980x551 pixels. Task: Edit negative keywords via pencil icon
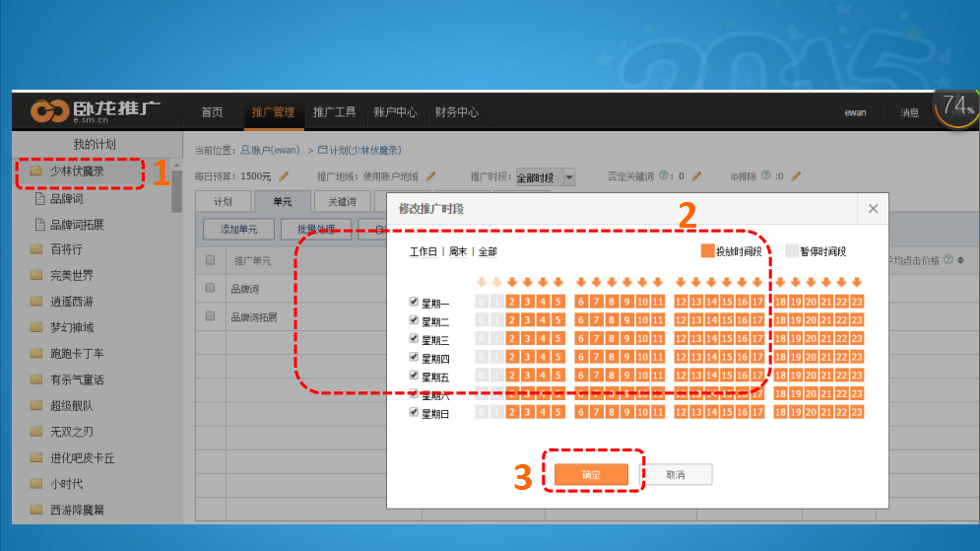695,176
